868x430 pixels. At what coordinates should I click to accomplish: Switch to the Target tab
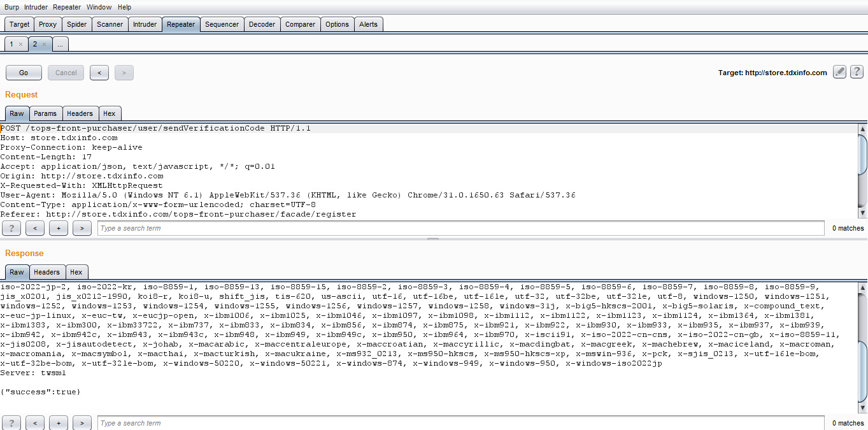click(x=19, y=24)
